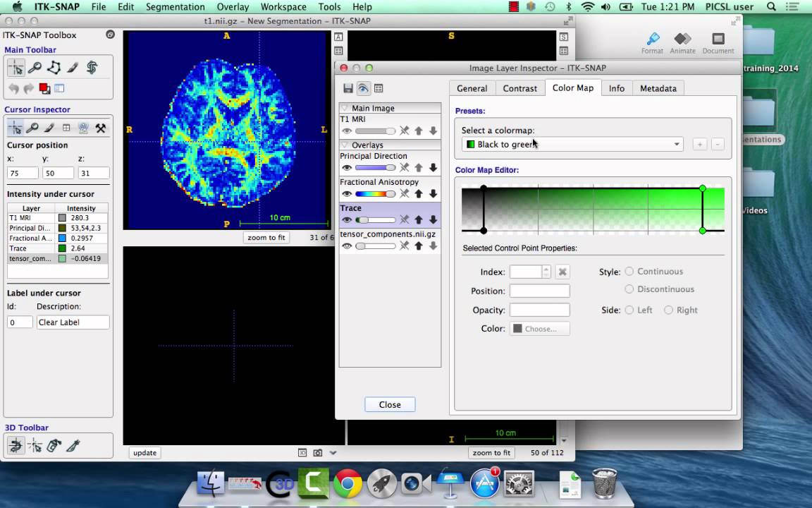Viewport: 812px width, 508px height.
Task: Select the zoom magnifier tool in Main Toolbar
Action: (x=35, y=68)
